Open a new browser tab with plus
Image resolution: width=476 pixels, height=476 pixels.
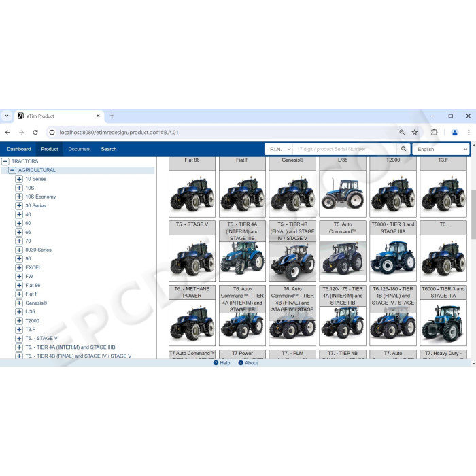tap(112, 116)
